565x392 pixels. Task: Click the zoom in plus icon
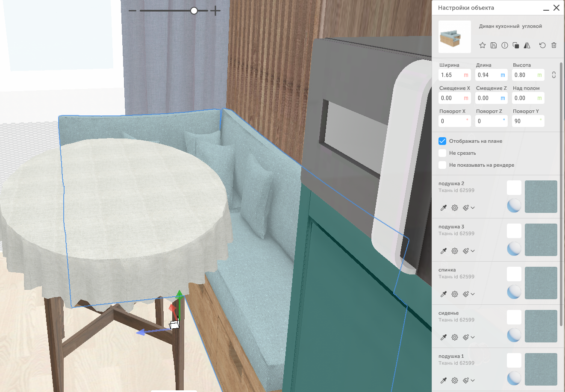click(x=215, y=11)
